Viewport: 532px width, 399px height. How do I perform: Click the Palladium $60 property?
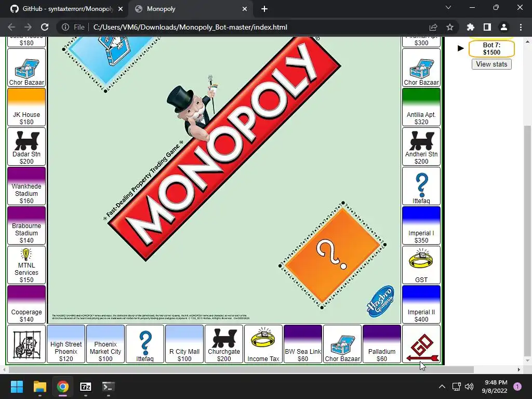[x=382, y=344]
